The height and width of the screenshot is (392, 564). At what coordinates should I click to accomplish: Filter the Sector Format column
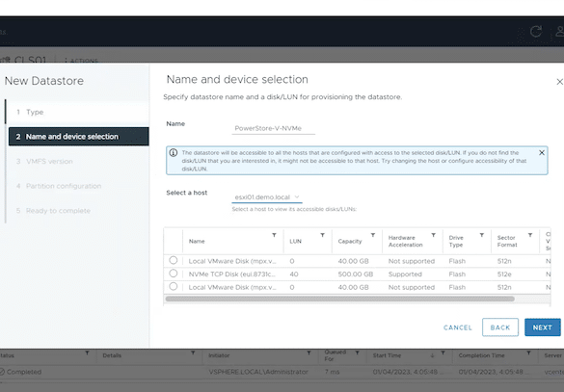pyautogui.click(x=530, y=235)
